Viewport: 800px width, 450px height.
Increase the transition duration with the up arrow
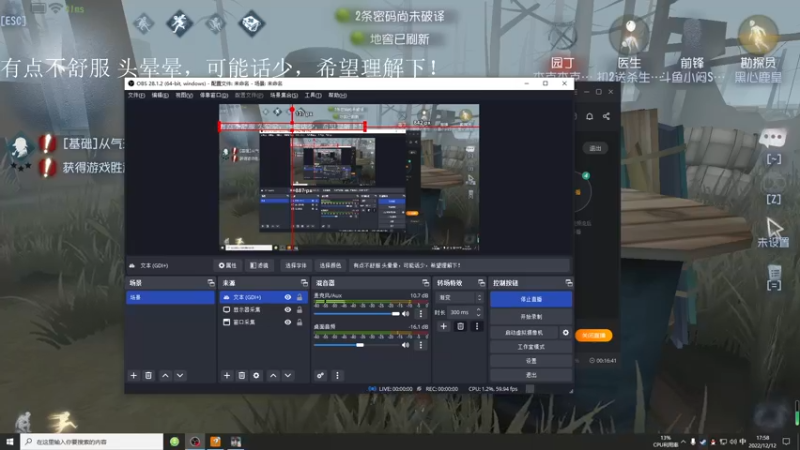pos(479,310)
